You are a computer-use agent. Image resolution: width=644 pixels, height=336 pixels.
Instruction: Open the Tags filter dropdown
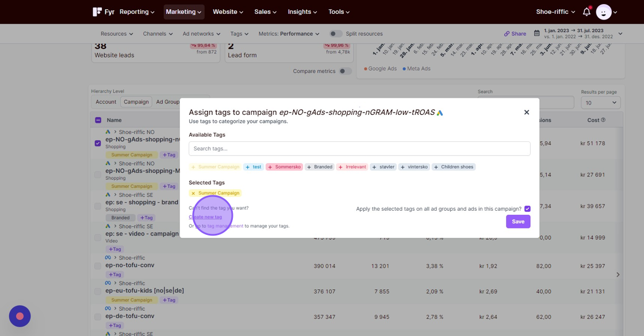click(x=239, y=34)
